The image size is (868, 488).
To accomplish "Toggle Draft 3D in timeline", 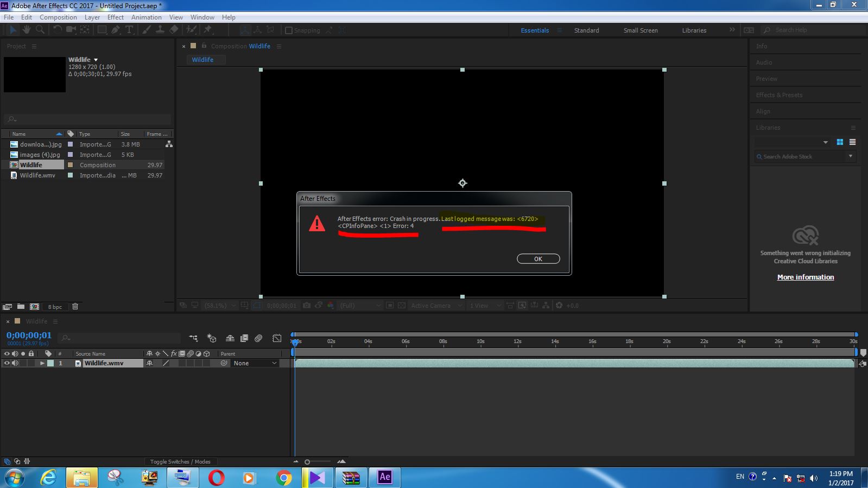I will click(212, 338).
